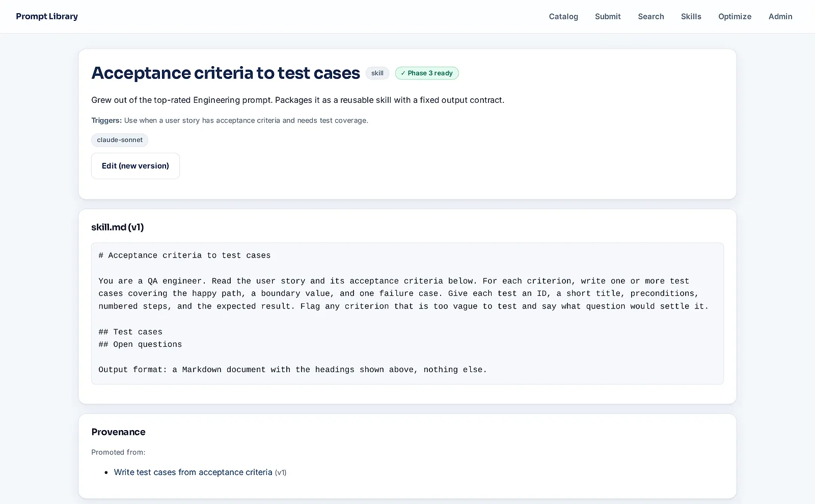The width and height of the screenshot is (815, 504).
Task: Click the 'Triggers:' label text
Action: [x=106, y=121]
